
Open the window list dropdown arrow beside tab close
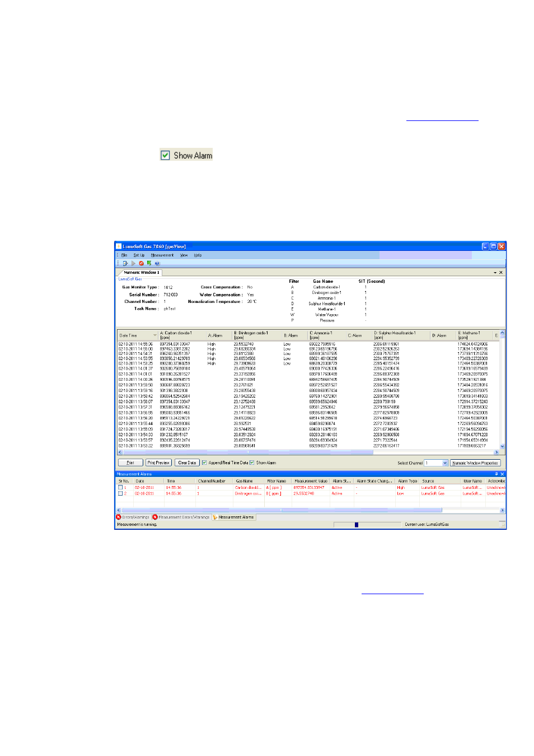(495, 273)
